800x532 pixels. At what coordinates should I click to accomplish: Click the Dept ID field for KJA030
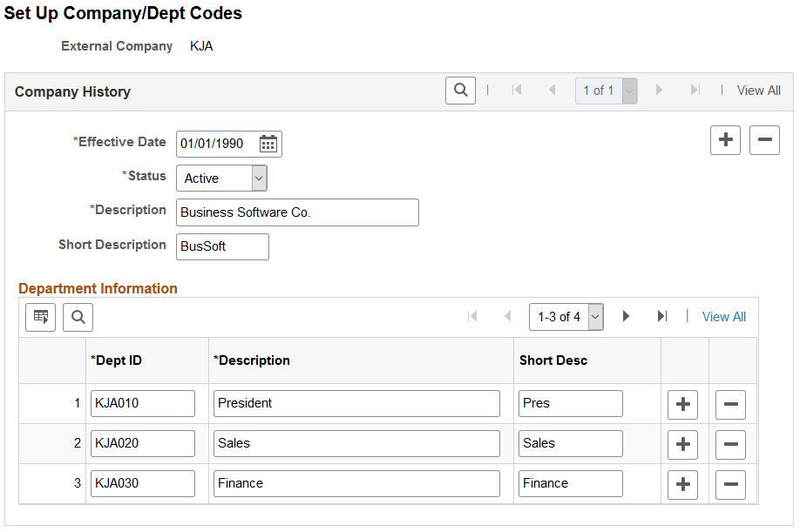(142, 483)
